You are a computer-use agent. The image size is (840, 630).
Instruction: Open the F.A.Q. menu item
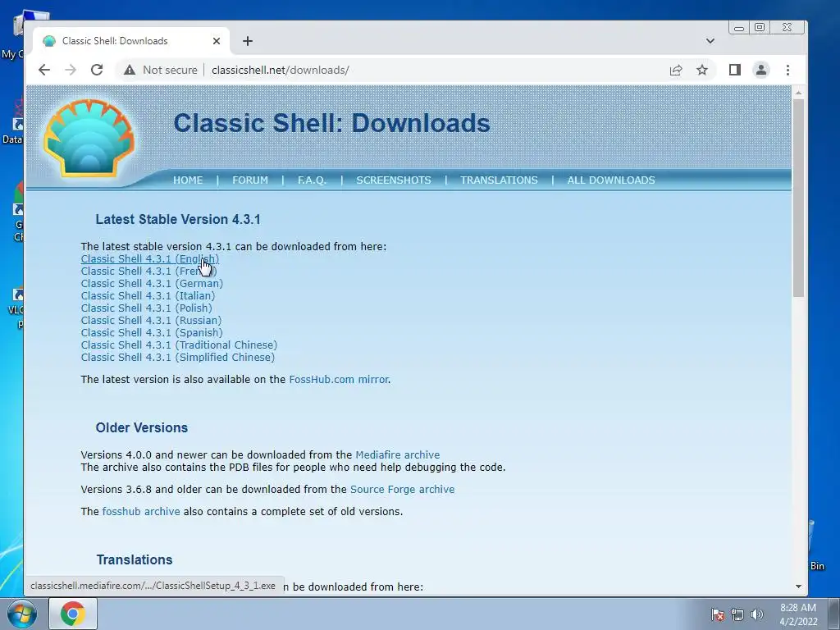[312, 180]
